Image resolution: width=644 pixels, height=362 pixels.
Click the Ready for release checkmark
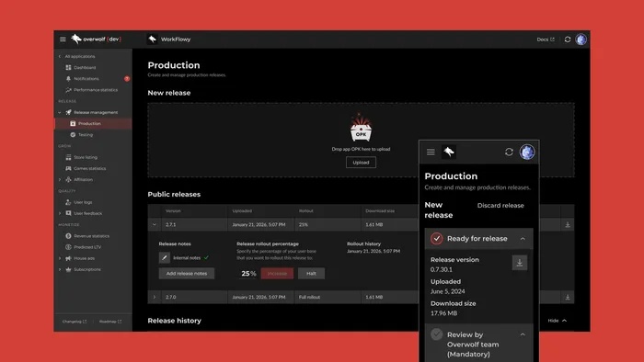pyautogui.click(x=437, y=238)
